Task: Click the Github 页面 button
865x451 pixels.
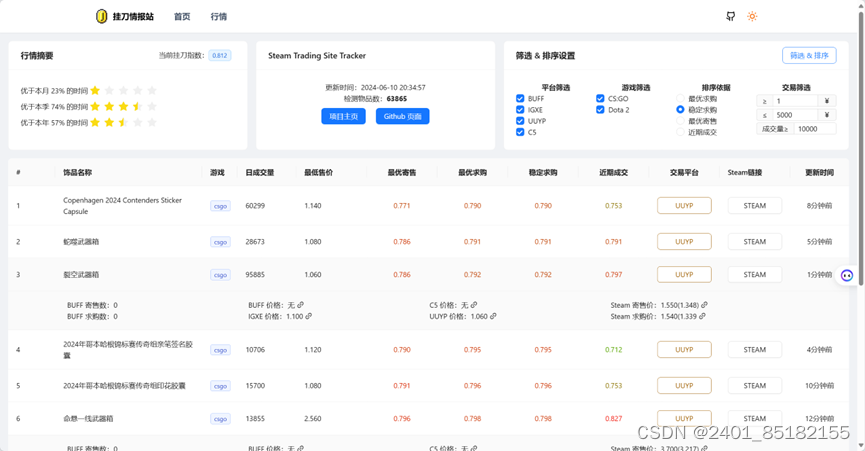Action: [x=403, y=116]
